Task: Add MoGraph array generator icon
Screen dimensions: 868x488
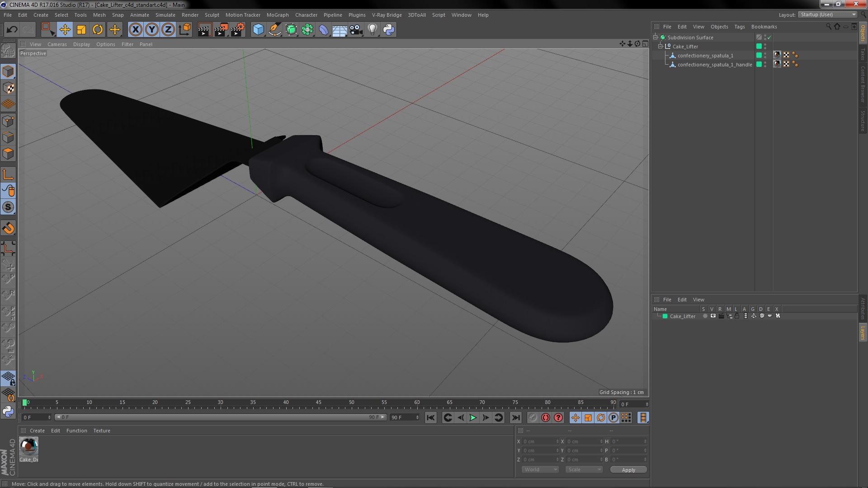Action: (307, 30)
